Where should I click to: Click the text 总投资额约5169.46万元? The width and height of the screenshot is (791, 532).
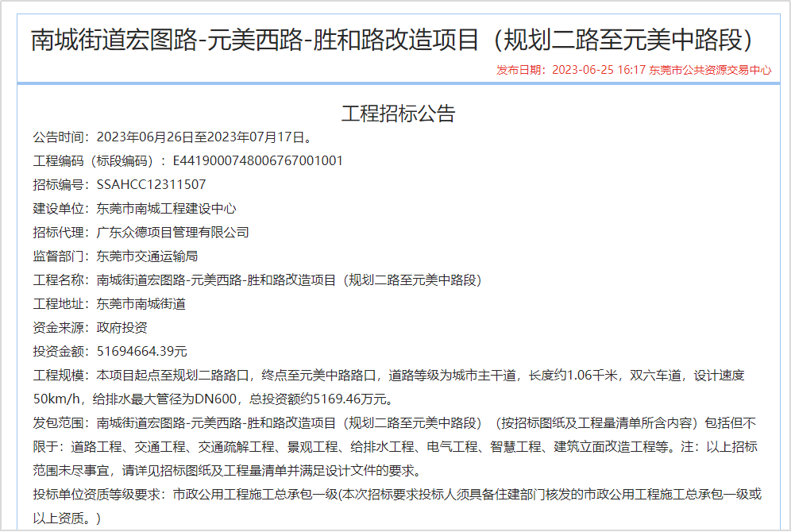pyautogui.click(x=318, y=399)
